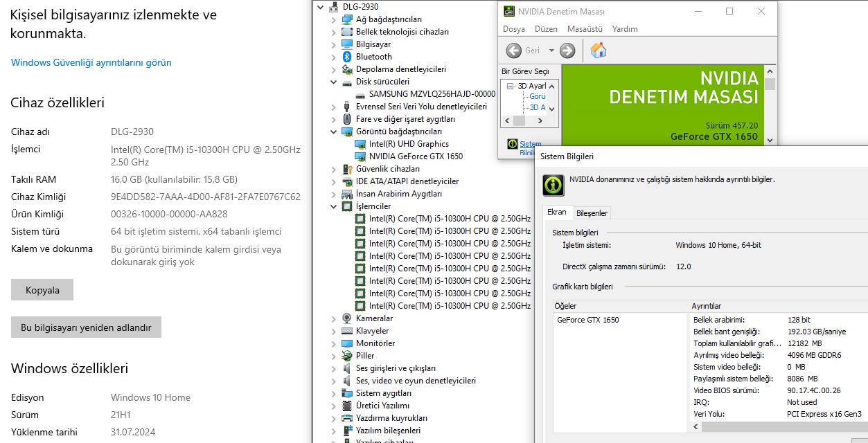Open the back-button history dropdown arrow
The width and height of the screenshot is (868, 443).
(552, 51)
